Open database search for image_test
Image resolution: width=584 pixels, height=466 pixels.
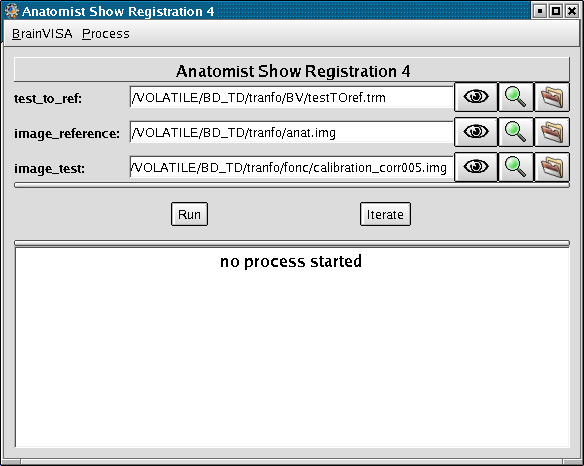coord(515,167)
